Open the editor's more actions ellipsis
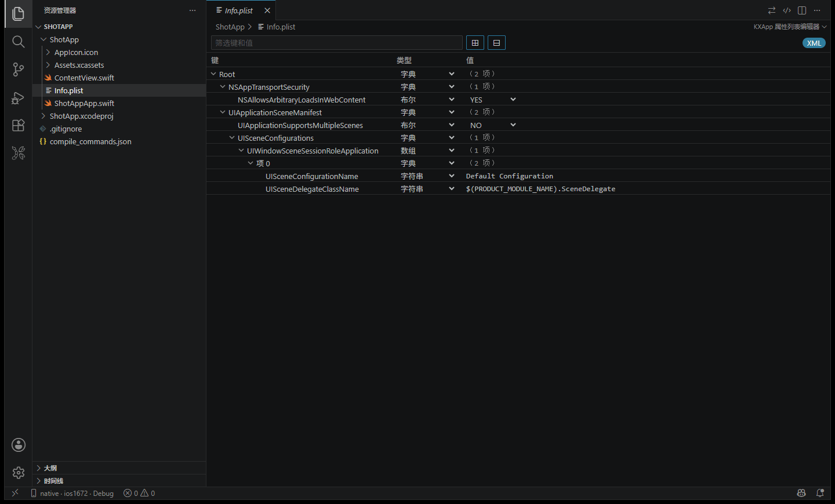This screenshot has height=504, width=835. pyautogui.click(x=817, y=10)
